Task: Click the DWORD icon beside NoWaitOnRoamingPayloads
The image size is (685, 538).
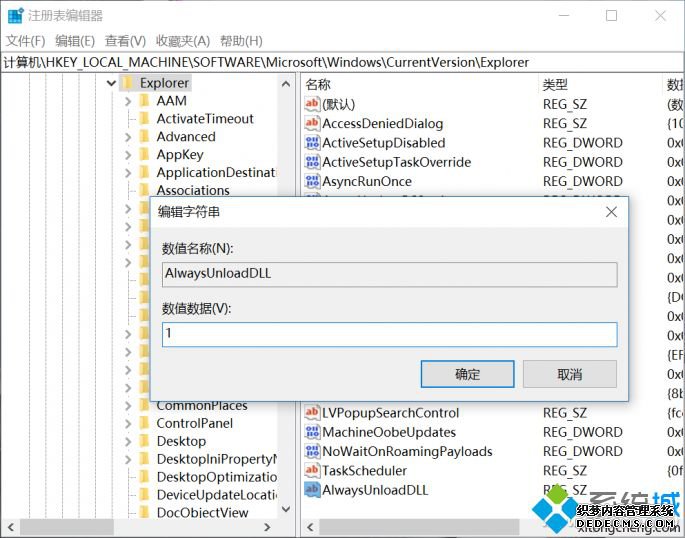Action: [312, 451]
